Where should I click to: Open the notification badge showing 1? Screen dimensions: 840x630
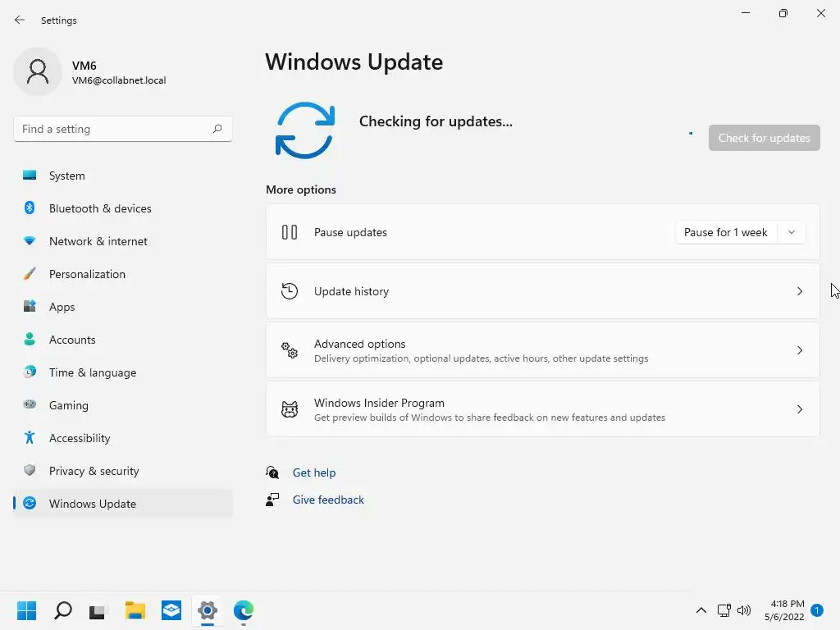click(x=817, y=610)
